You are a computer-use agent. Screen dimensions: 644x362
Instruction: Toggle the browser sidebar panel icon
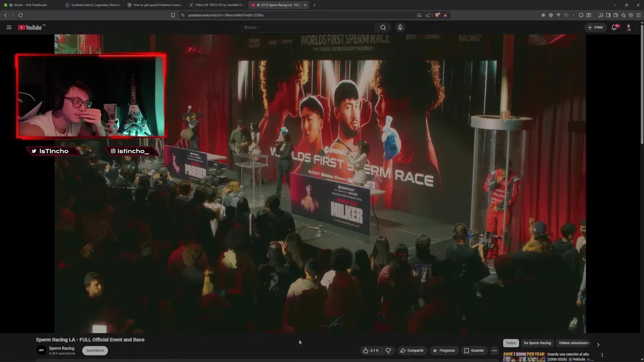coord(608,15)
